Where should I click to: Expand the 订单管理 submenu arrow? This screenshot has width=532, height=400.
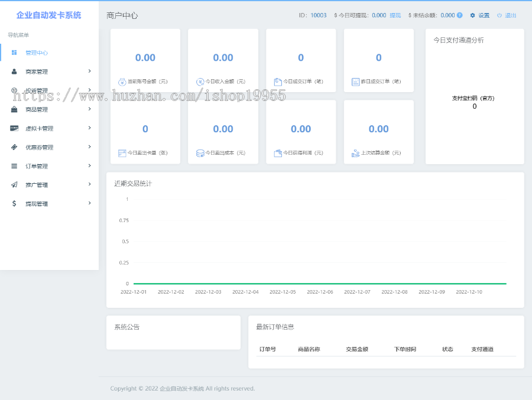[x=89, y=166]
